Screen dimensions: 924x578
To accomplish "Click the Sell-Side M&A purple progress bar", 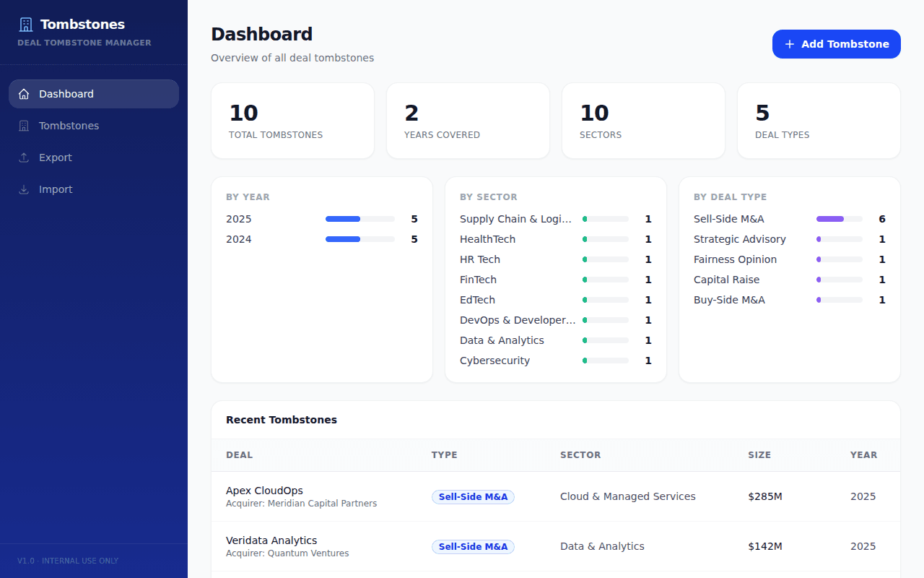I will click(840, 219).
